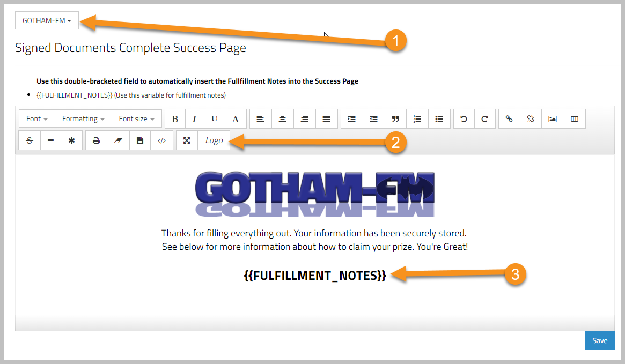
Task: Click the document page toolbar icon
Action: (140, 140)
